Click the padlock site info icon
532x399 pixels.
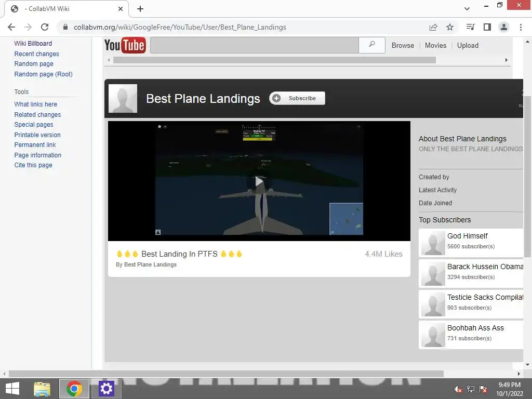(x=65, y=27)
